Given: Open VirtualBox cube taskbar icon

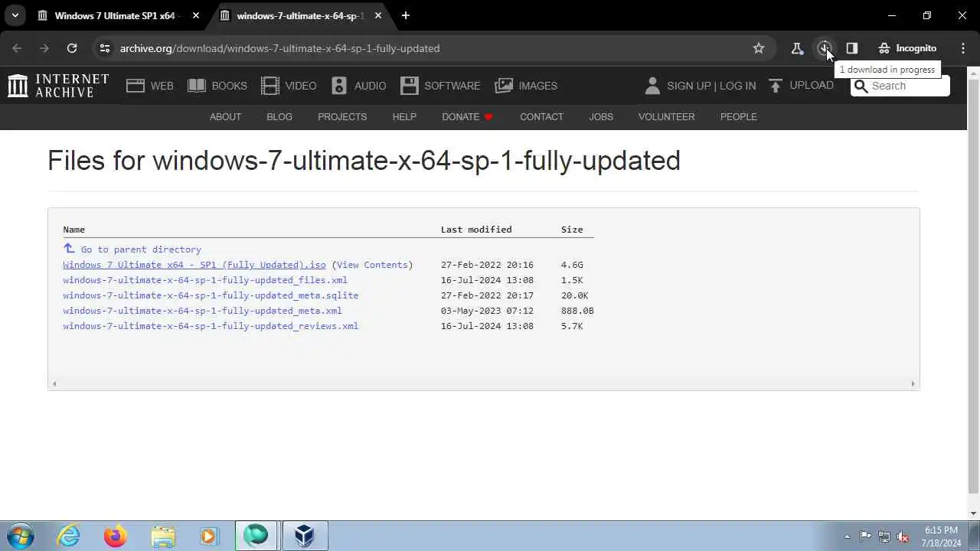Looking at the screenshot, I should pyautogui.click(x=305, y=536).
